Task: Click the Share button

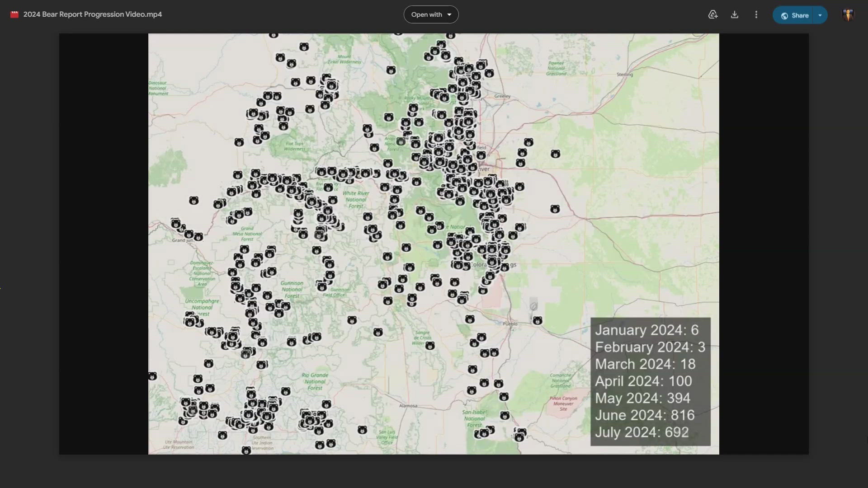Action: [x=793, y=15]
